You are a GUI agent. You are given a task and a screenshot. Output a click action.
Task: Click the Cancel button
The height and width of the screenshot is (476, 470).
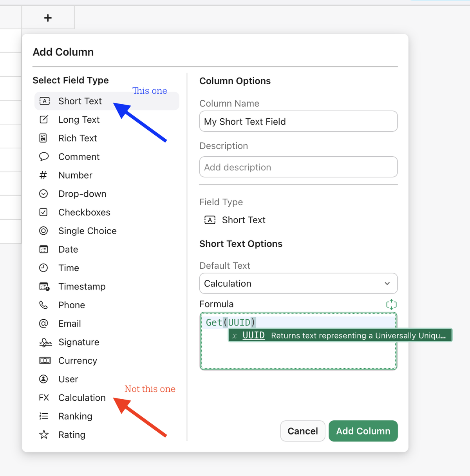click(x=303, y=431)
